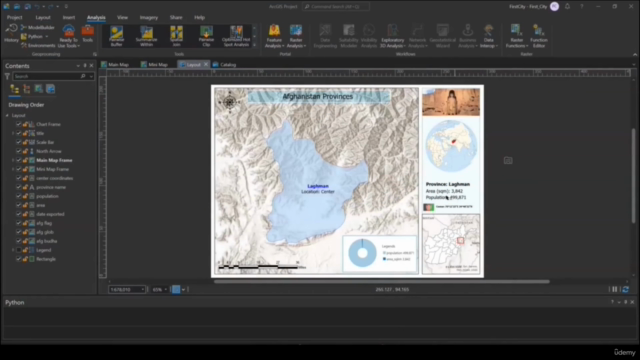Unlock the Rectangle element
Image resolution: width=640 pixels, height=360 pixels.
pyautogui.click(x=25, y=259)
